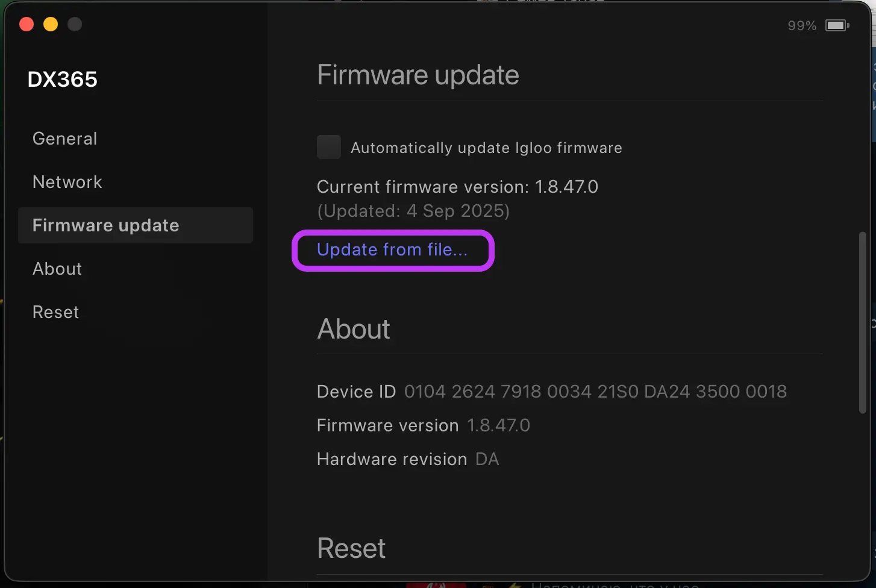The height and width of the screenshot is (588, 876).
Task: Click the DX365 device title
Action: coord(63,80)
